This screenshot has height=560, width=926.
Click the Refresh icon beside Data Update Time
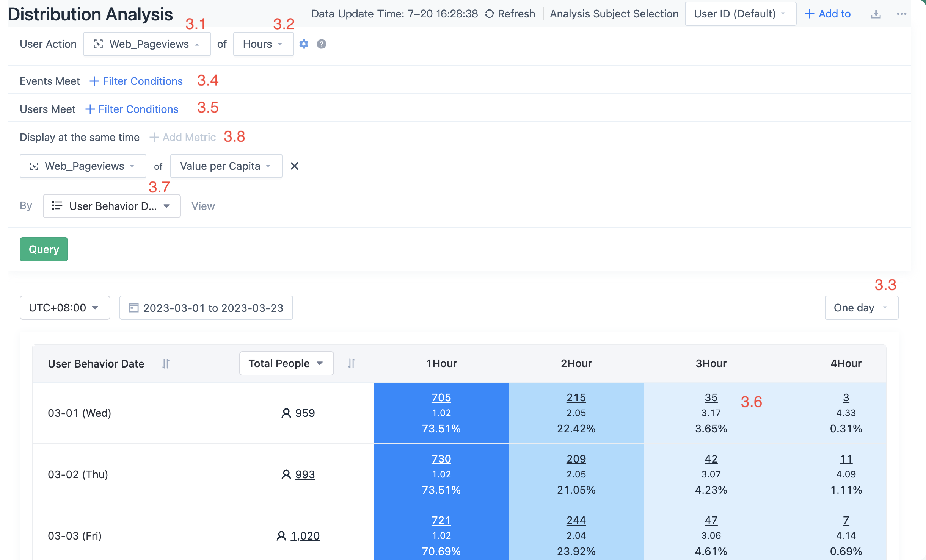(490, 14)
